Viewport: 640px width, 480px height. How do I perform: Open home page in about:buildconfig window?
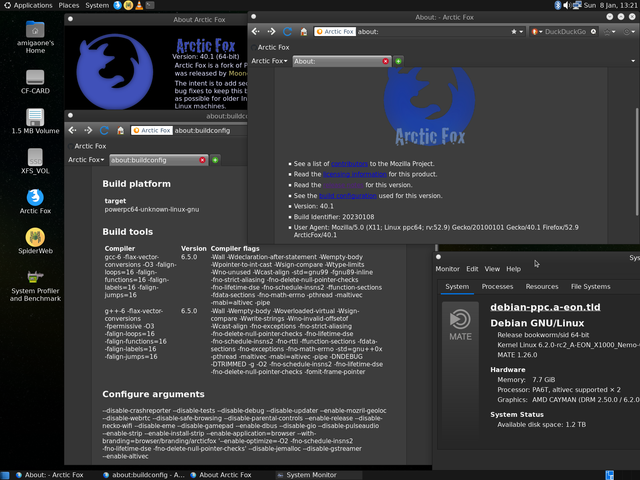120,130
